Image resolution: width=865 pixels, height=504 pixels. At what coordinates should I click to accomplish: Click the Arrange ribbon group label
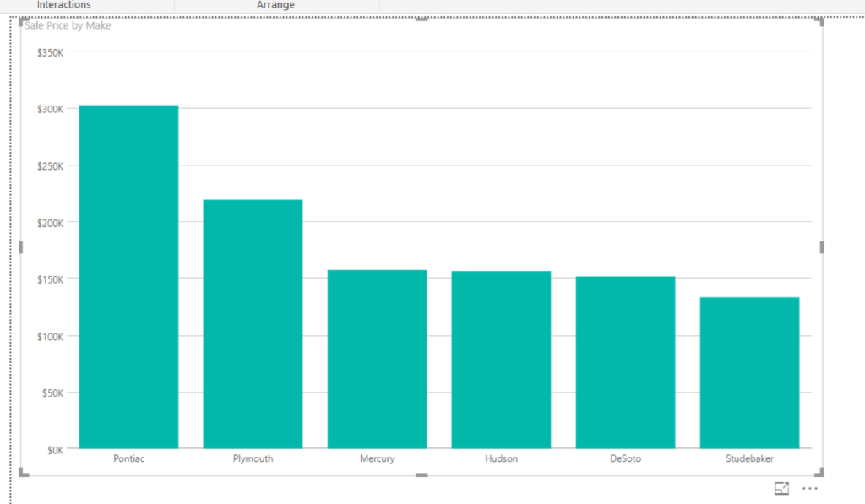(x=275, y=5)
